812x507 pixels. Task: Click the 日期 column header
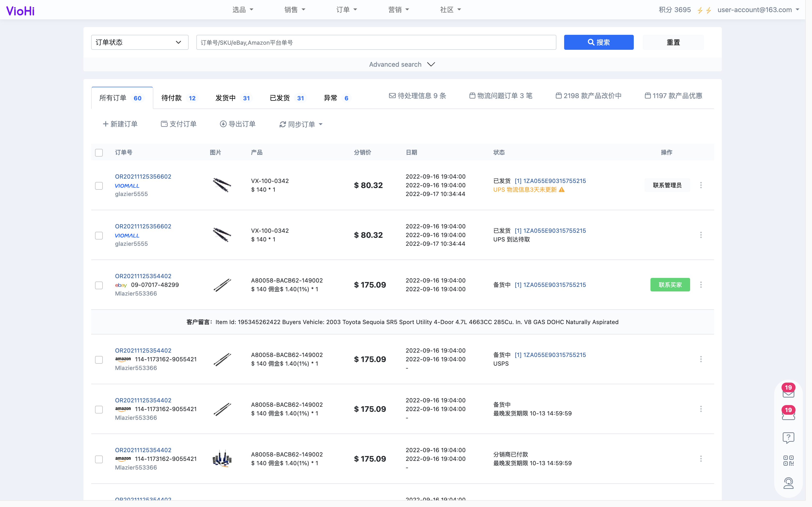[411, 152]
